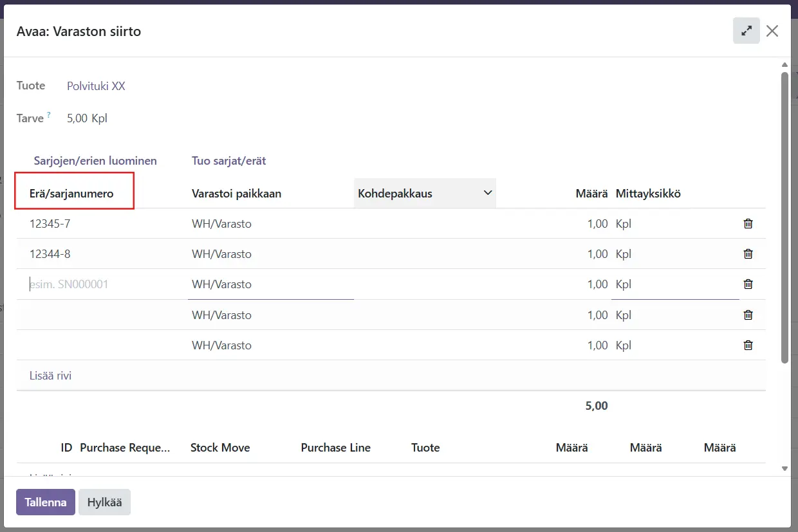Focus the serial number input field

point(97,284)
